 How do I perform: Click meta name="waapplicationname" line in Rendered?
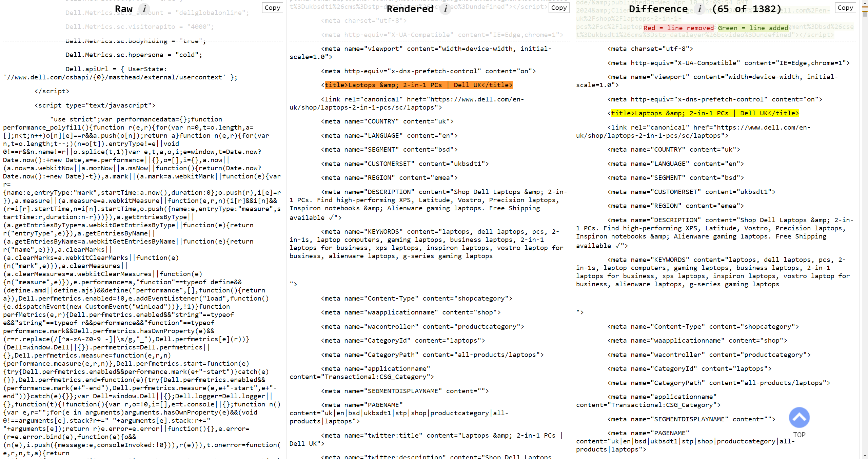pos(411,312)
